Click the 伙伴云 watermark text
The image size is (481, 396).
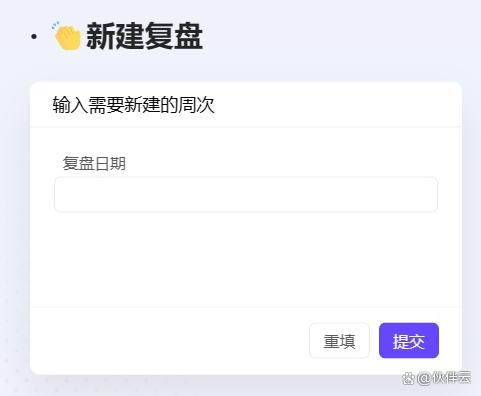tap(451, 378)
